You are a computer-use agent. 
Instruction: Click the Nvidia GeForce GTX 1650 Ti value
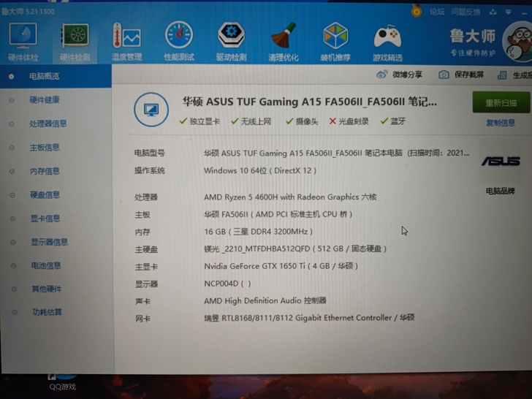tap(281, 266)
